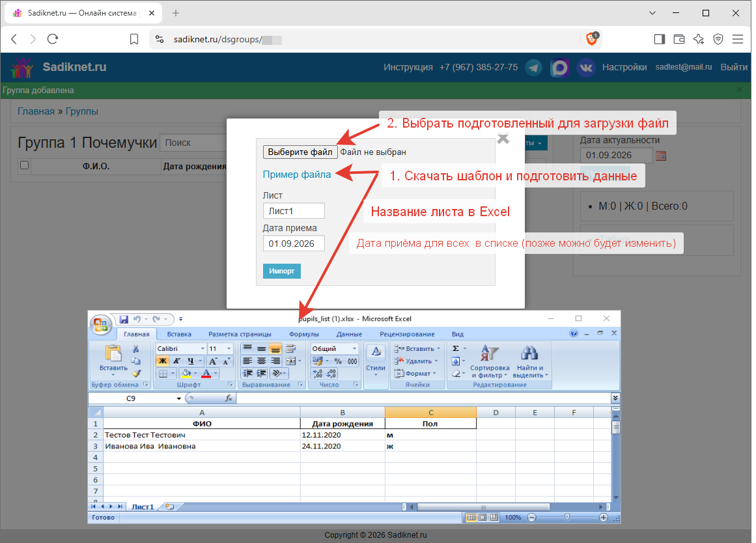This screenshot has width=756, height=543.
Task: Switch to the Вставка ribbon tab
Action: coord(179,334)
